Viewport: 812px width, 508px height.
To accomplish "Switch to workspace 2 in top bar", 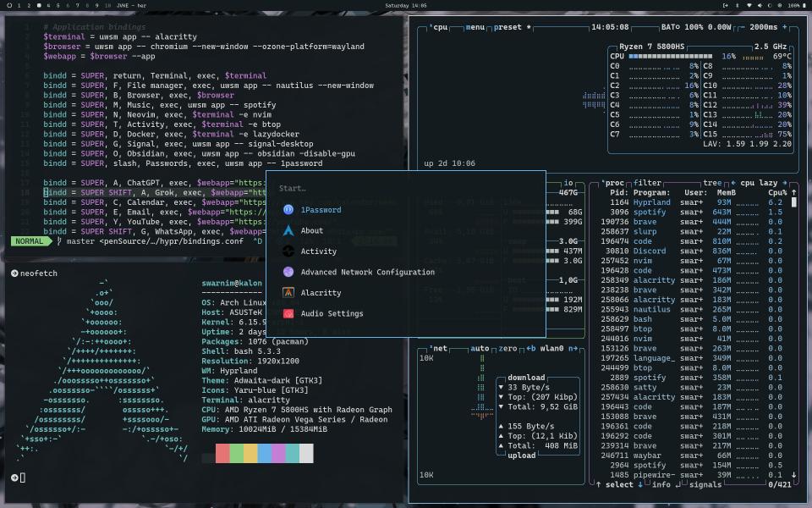I will [x=29, y=5].
